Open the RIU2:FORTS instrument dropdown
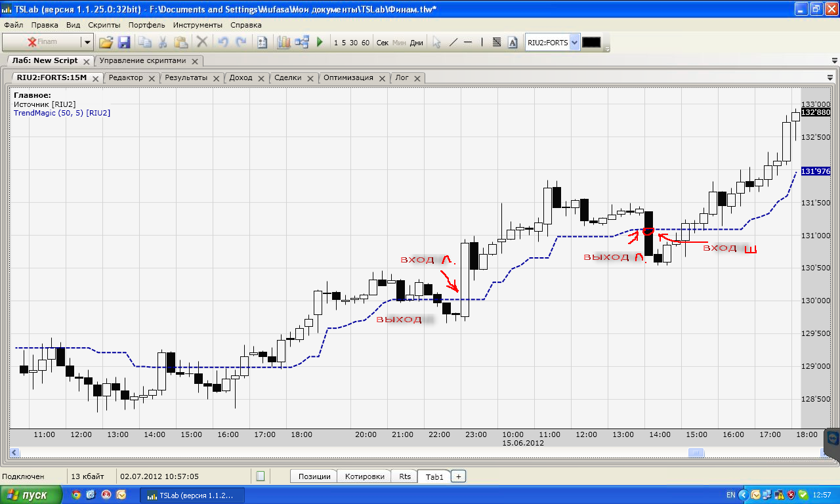The height and width of the screenshot is (504, 840). tap(575, 43)
